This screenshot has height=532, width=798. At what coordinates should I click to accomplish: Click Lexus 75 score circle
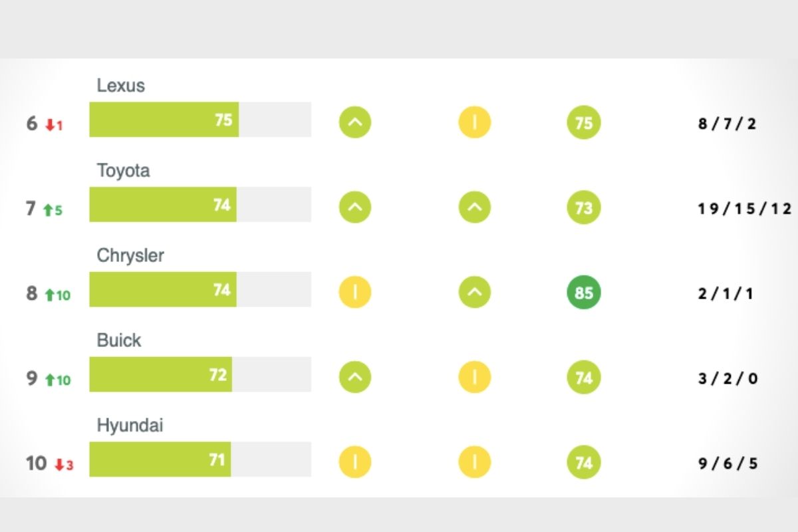pyautogui.click(x=584, y=122)
